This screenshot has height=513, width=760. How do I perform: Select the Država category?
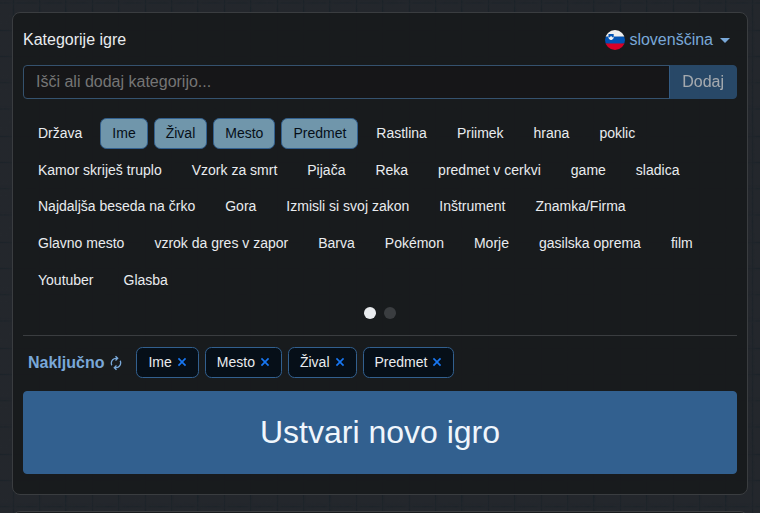(60, 133)
